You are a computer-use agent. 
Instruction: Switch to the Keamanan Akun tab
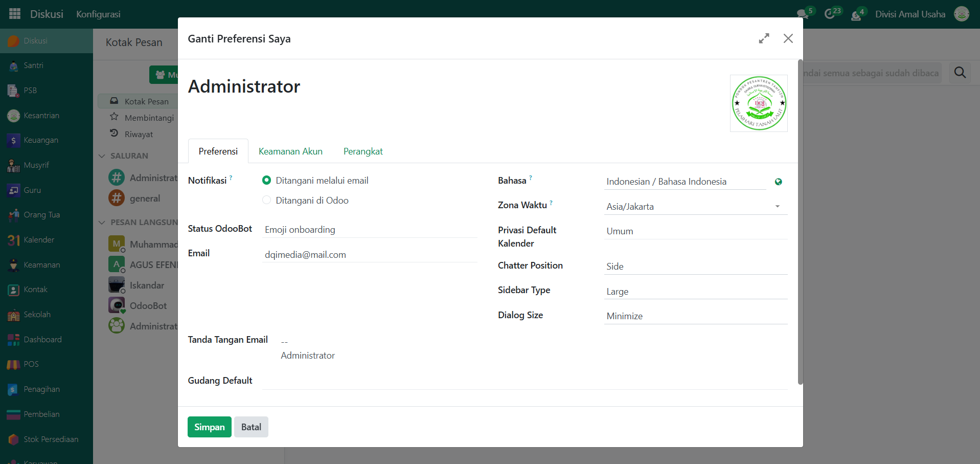[x=290, y=151]
